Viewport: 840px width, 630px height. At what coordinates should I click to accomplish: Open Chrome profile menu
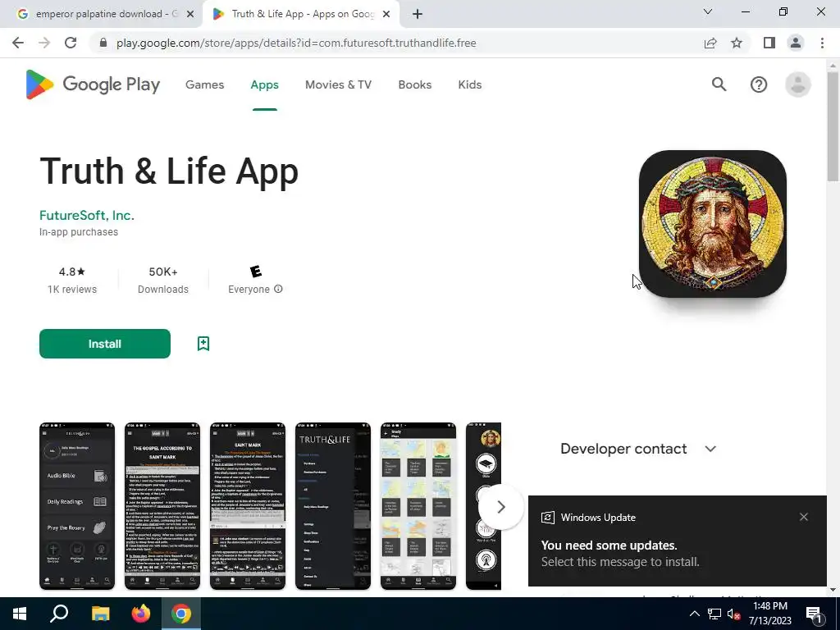point(796,43)
